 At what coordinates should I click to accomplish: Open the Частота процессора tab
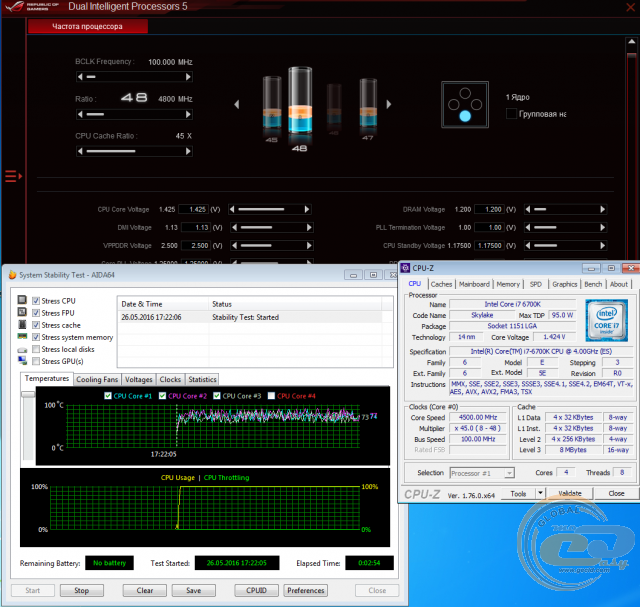(88, 27)
